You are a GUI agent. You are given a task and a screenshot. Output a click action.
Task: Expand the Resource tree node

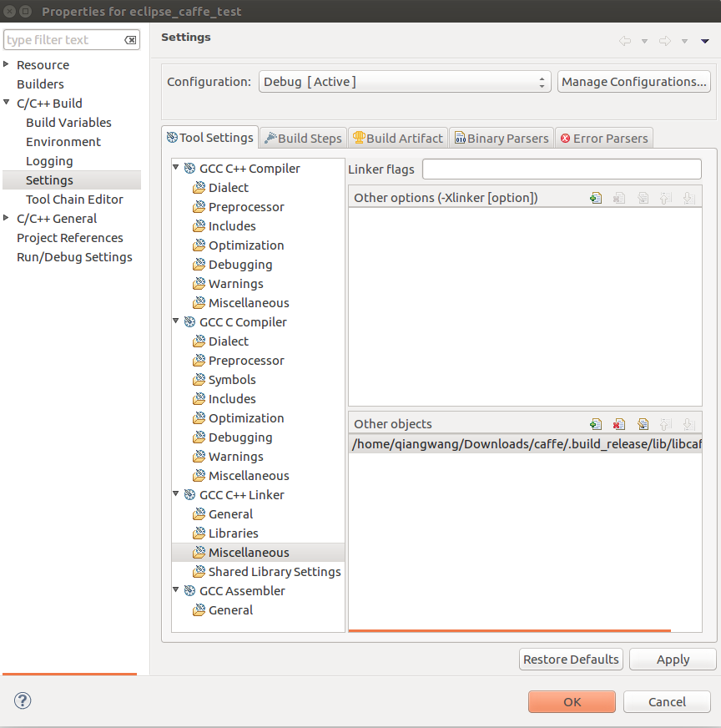[6, 64]
